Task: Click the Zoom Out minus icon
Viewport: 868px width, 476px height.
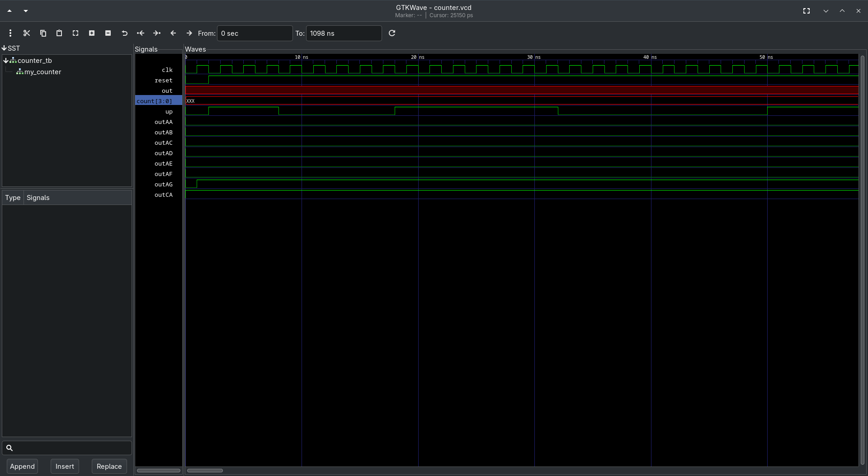Action: tap(108, 33)
